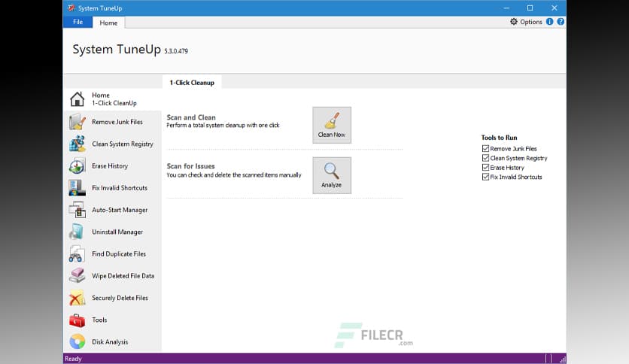Viewport: 629px width, 364px height.
Task: Open Options from the top right
Action: tap(526, 22)
